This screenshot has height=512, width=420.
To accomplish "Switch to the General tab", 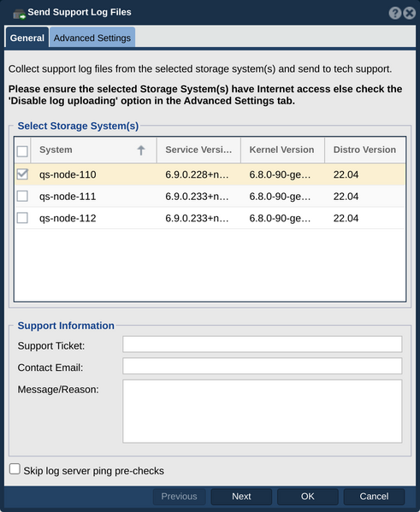I will point(27,38).
